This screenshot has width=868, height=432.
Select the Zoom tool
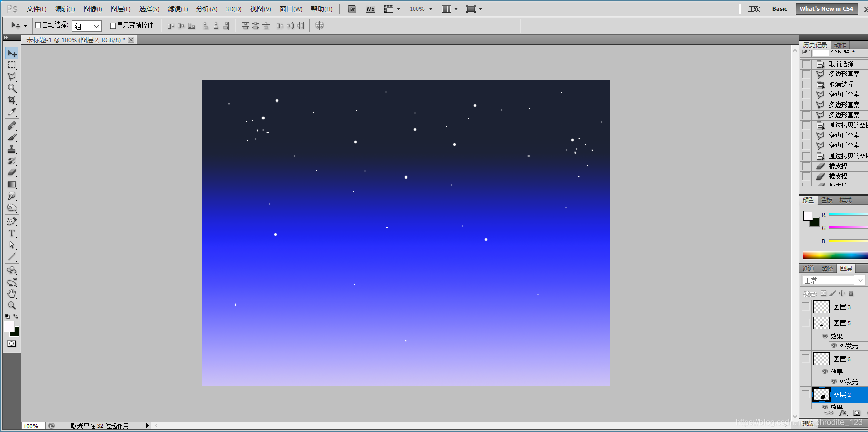(x=12, y=306)
